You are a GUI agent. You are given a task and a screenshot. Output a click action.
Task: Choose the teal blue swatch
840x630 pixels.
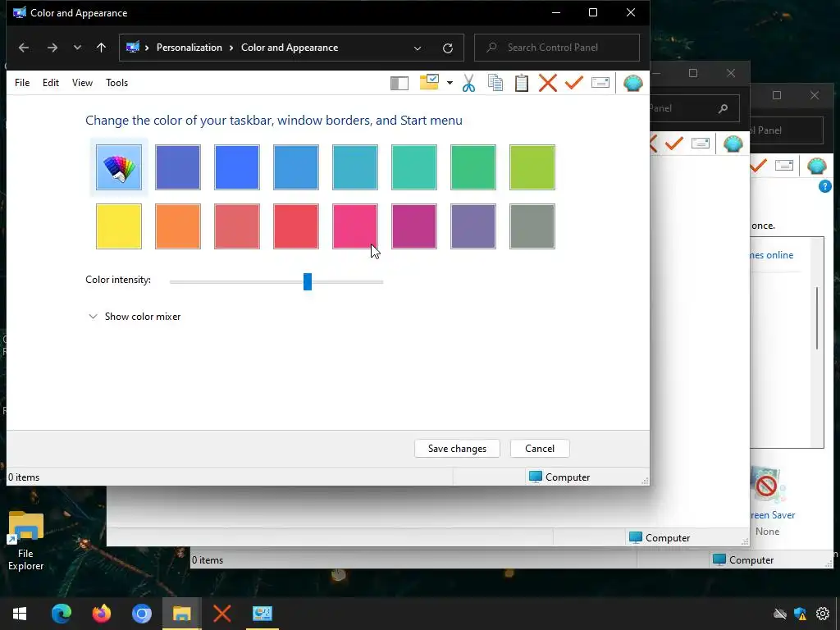pos(355,167)
